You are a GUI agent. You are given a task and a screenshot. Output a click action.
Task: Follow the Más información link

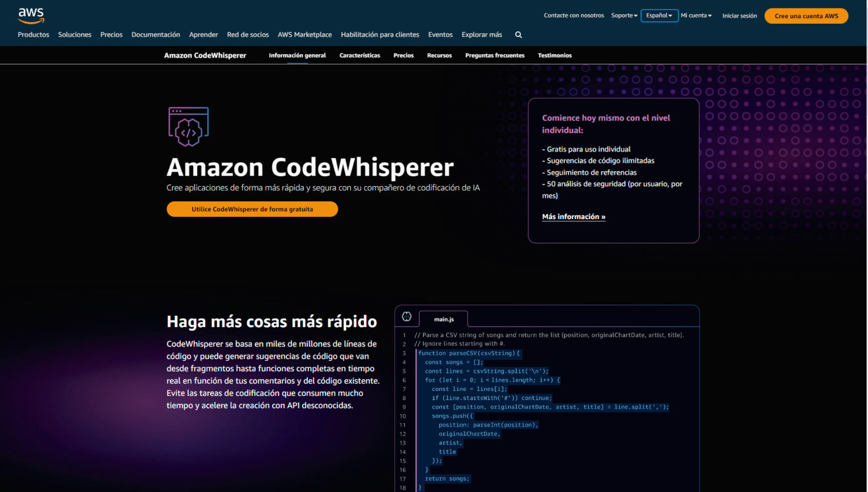pos(574,217)
